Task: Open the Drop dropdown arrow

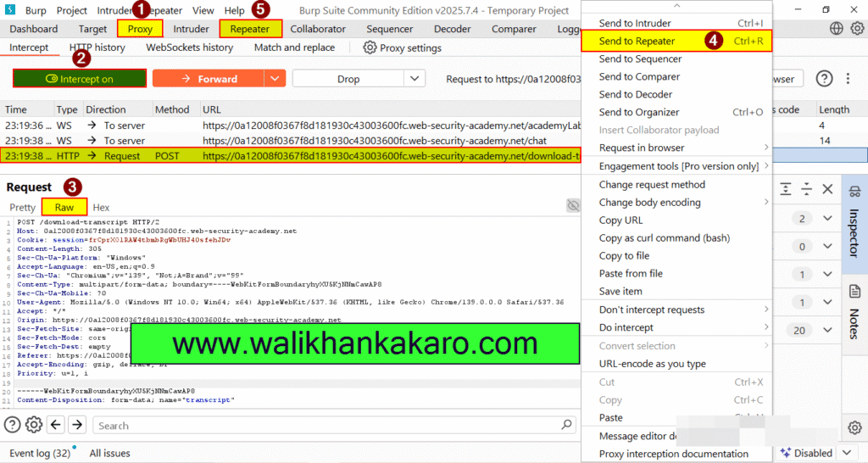Action: click(415, 79)
